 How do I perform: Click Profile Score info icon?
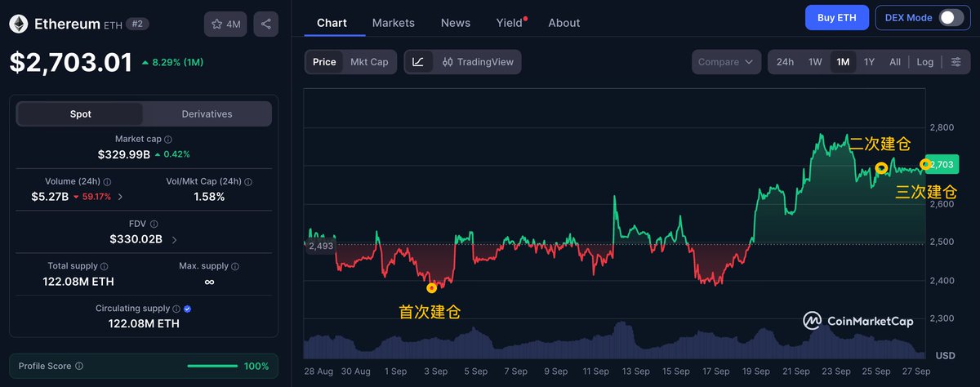coord(79,366)
